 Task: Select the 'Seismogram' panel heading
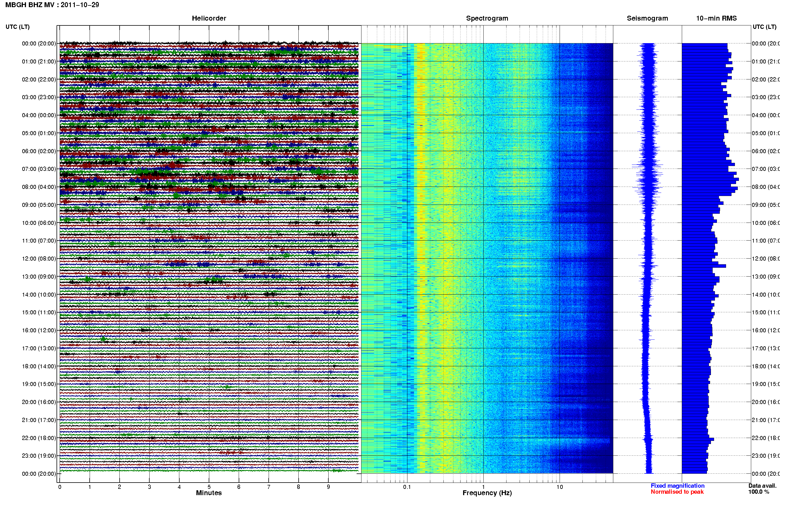click(648, 19)
